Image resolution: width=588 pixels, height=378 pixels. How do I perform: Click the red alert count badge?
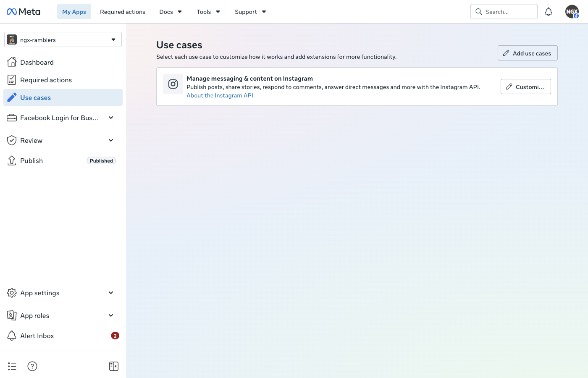[x=115, y=336]
